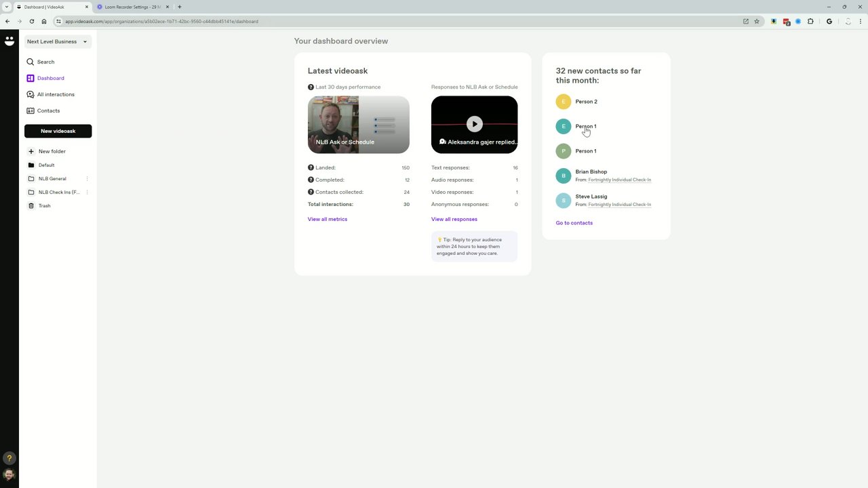View site information icon in address bar
Image resolution: width=868 pixels, height=488 pixels.
59,21
